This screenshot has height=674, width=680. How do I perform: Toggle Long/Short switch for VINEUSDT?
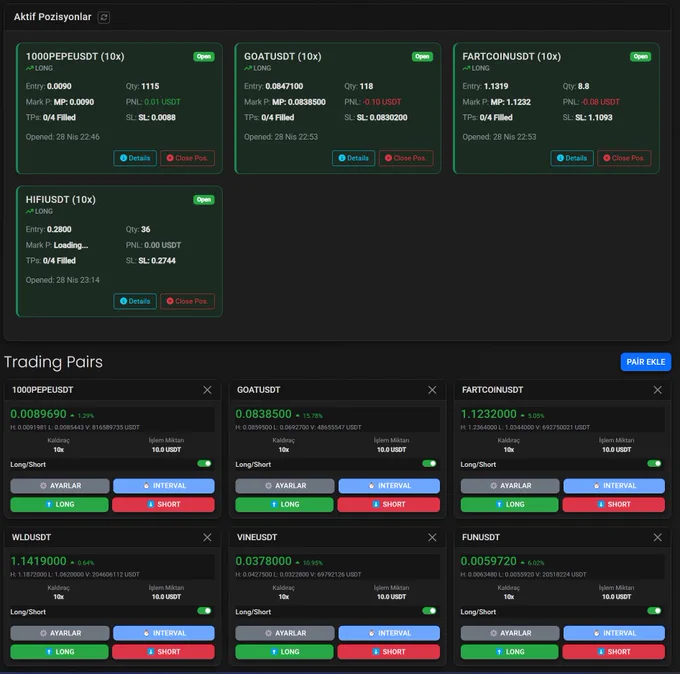coord(429,611)
